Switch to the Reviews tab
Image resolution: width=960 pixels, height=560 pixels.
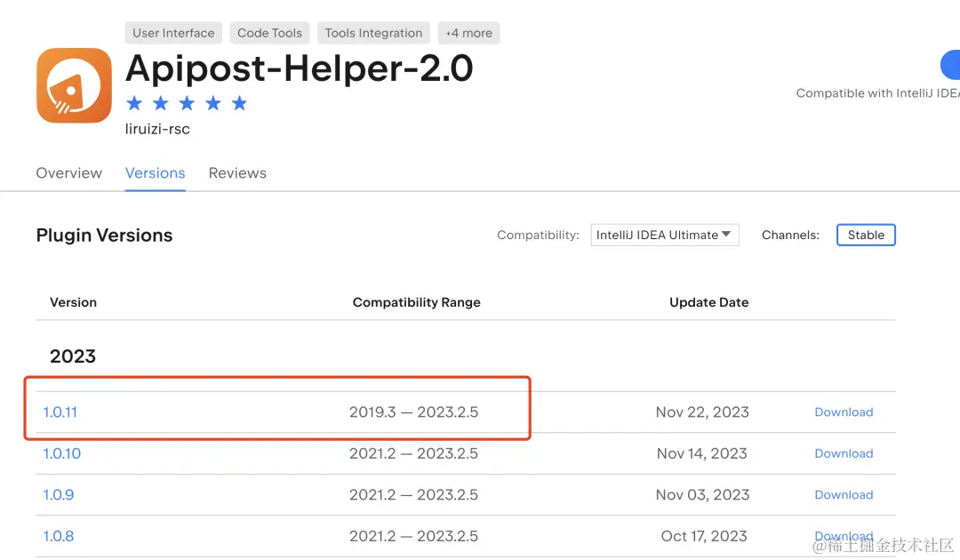pos(237,173)
